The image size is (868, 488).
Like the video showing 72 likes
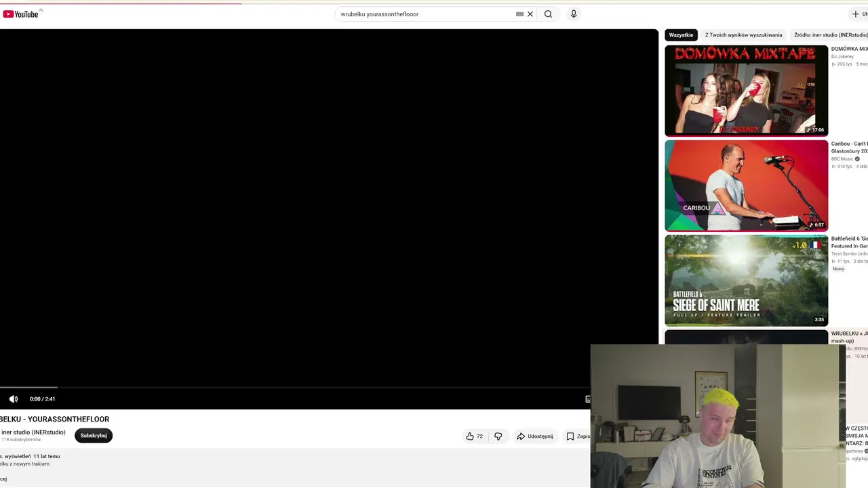[475, 436]
